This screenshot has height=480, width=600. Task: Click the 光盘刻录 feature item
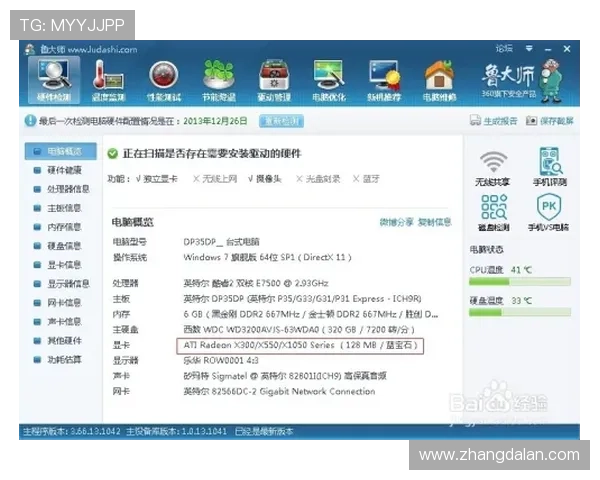pyautogui.click(x=318, y=179)
